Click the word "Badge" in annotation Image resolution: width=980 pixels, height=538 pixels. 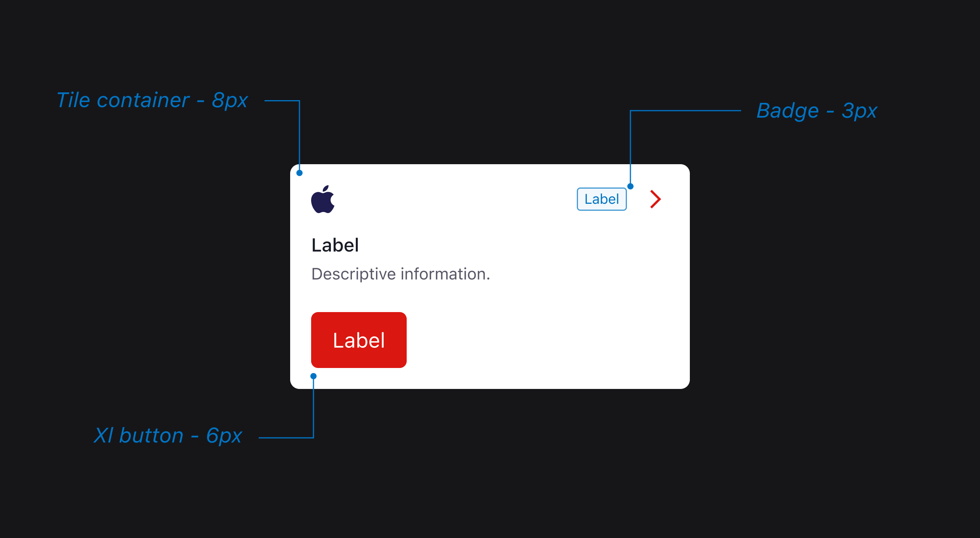tap(787, 111)
